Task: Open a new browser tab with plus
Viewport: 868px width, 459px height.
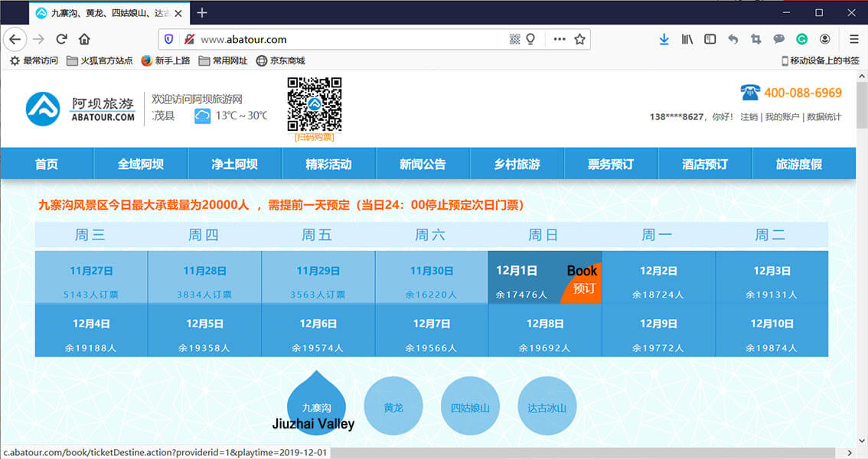Action: (202, 13)
